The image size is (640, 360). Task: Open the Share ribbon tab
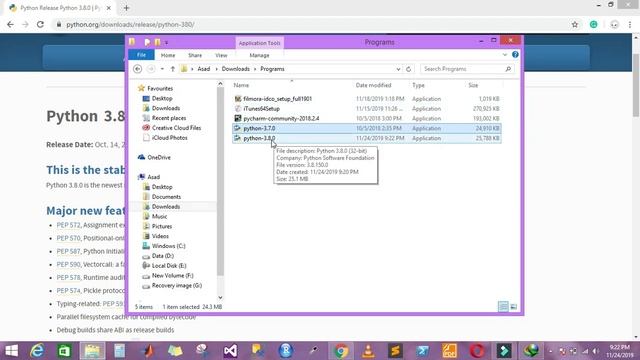195,55
